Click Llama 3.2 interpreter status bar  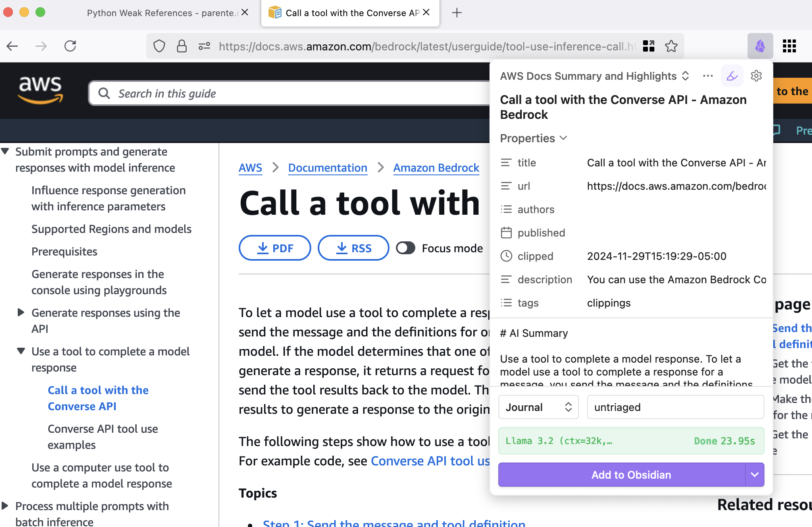(631, 441)
